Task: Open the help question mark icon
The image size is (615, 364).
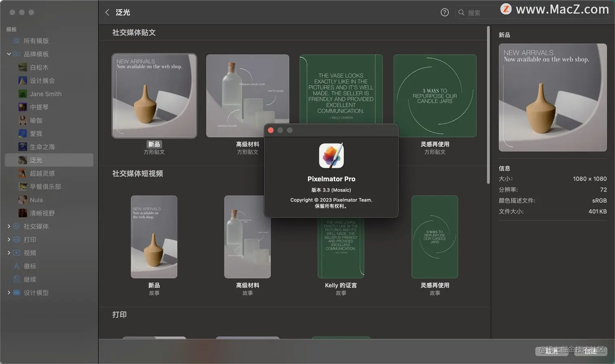Action: click(x=445, y=12)
